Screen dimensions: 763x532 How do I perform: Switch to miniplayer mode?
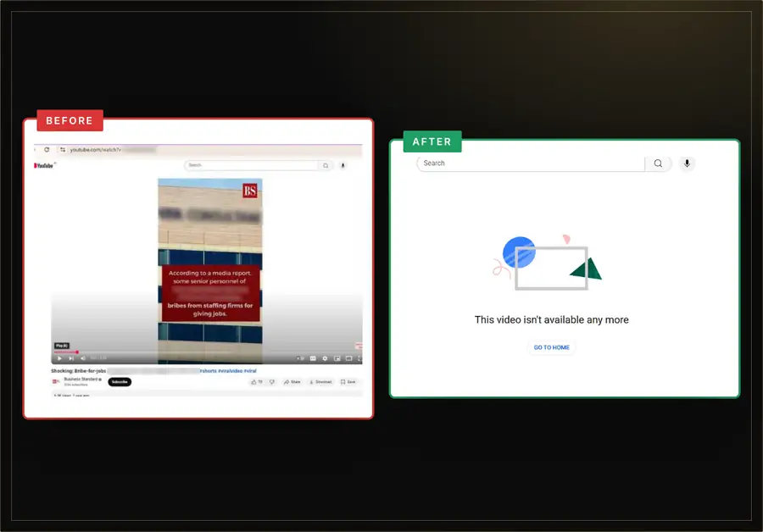pos(337,358)
